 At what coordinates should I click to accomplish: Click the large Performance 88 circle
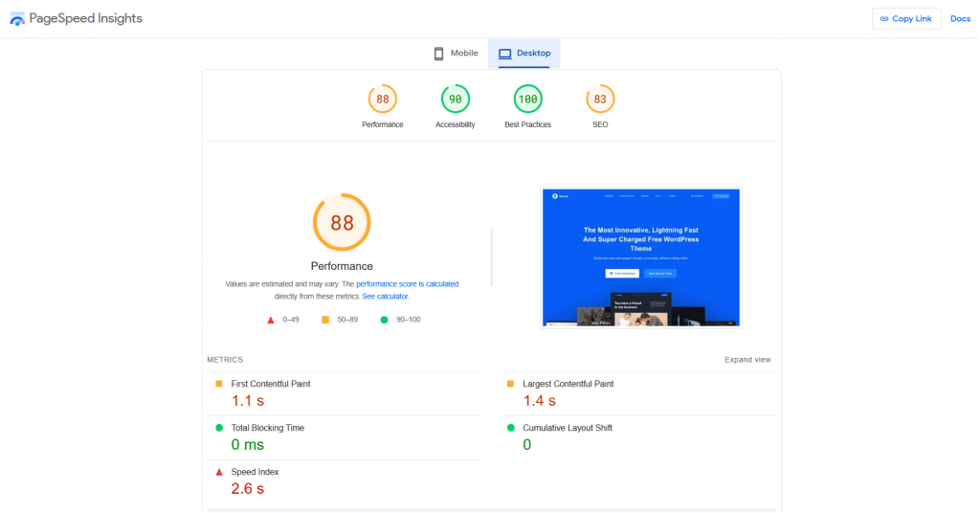(342, 222)
